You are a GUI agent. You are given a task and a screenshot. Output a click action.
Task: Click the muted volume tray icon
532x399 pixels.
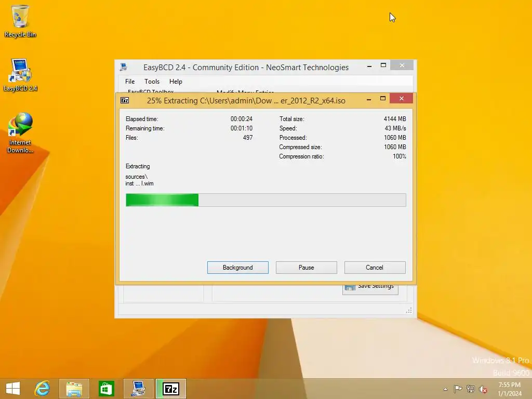click(x=483, y=389)
